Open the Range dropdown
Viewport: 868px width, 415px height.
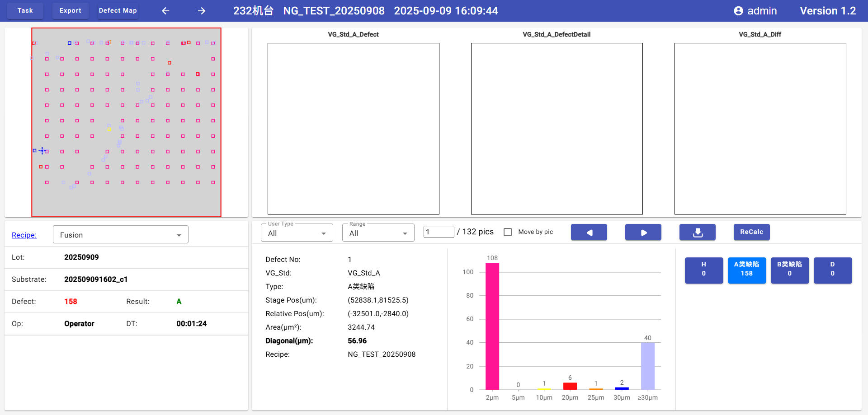coord(378,233)
